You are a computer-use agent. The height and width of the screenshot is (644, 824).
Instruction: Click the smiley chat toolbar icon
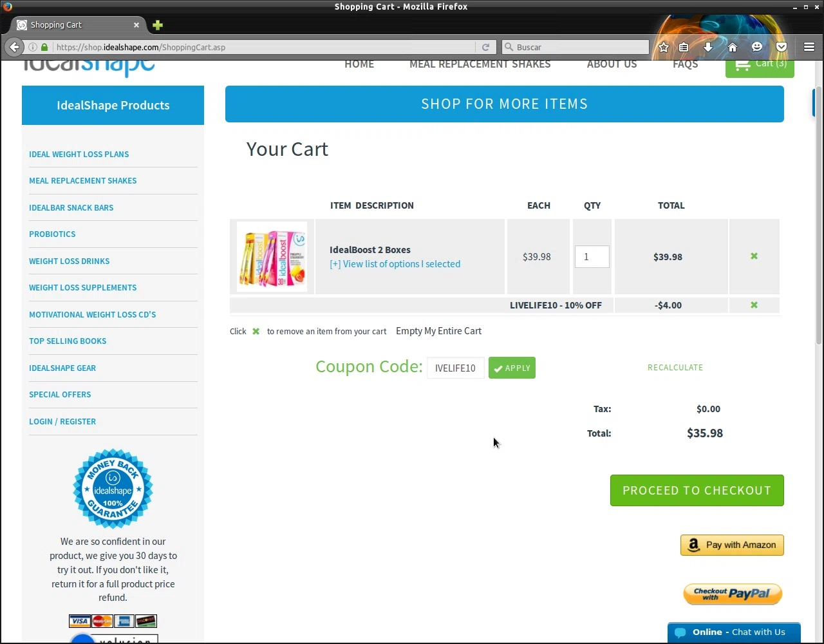757,47
